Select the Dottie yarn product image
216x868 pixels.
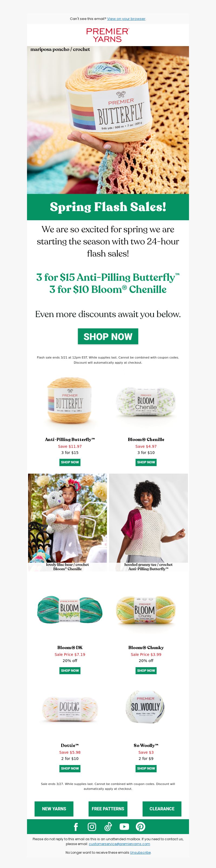point(70,707)
